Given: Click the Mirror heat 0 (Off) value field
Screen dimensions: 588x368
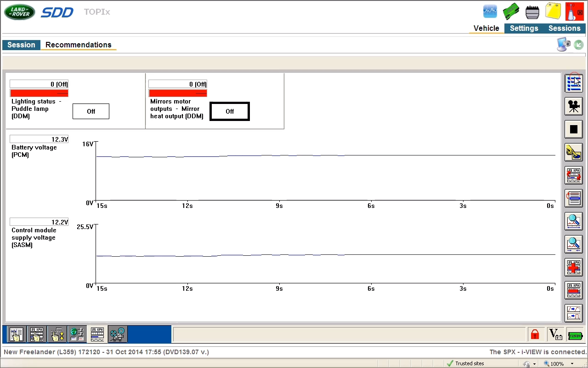Looking at the screenshot, I should [x=178, y=84].
